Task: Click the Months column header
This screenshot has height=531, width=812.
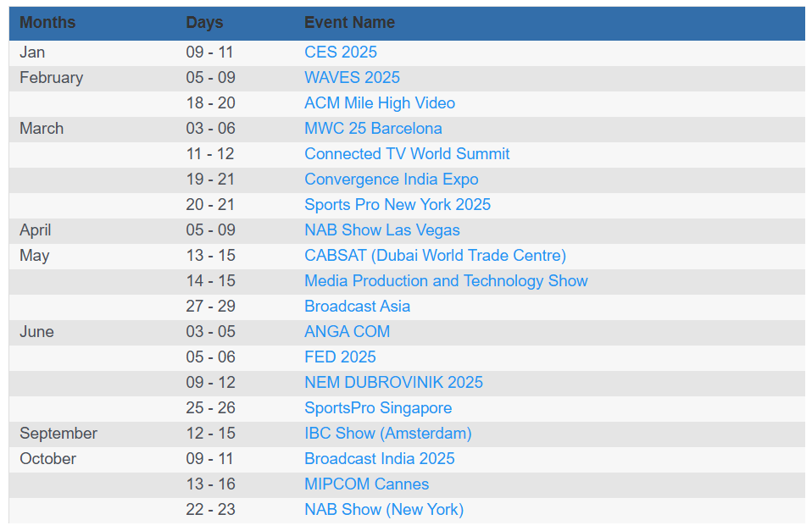Action: 47,22
